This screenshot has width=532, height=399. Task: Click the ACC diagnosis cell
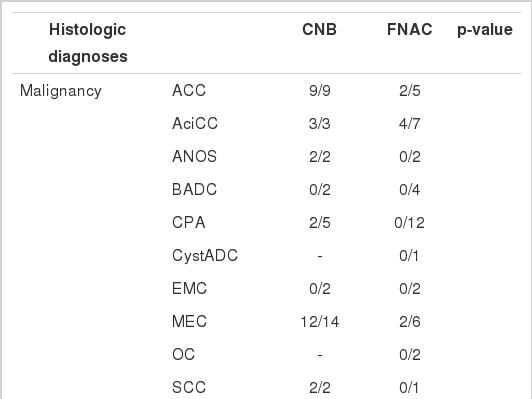189,91
